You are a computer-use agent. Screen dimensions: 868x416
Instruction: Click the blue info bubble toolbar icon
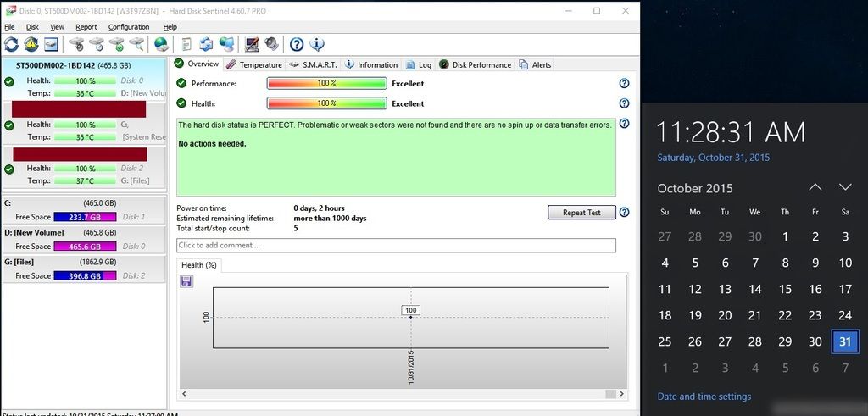click(317, 44)
